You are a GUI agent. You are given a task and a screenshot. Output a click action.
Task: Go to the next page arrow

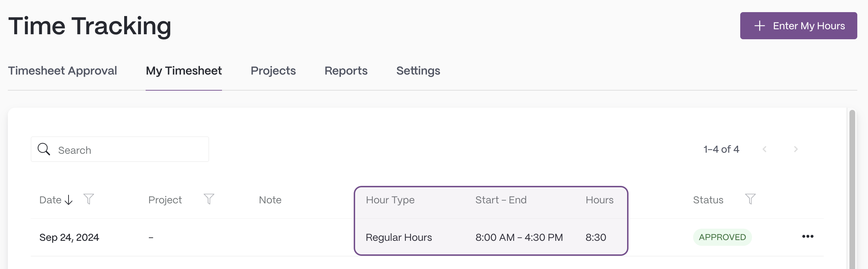point(796,149)
